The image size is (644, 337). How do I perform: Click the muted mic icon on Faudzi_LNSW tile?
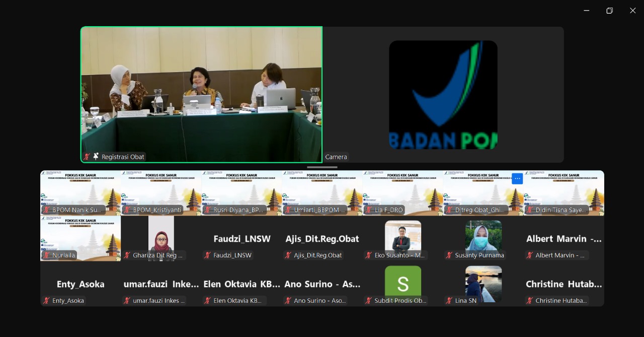click(x=207, y=255)
